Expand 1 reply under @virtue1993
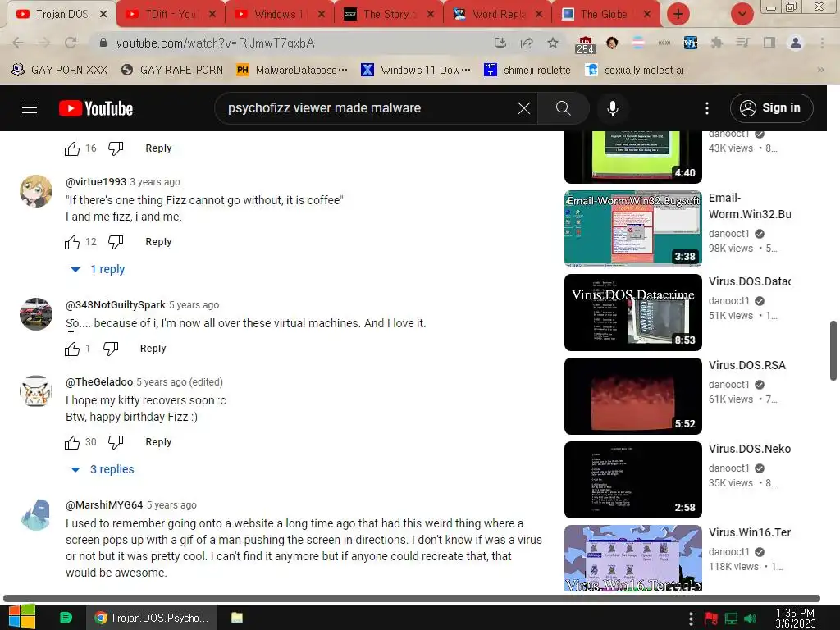The image size is (840, 630). 98,269
